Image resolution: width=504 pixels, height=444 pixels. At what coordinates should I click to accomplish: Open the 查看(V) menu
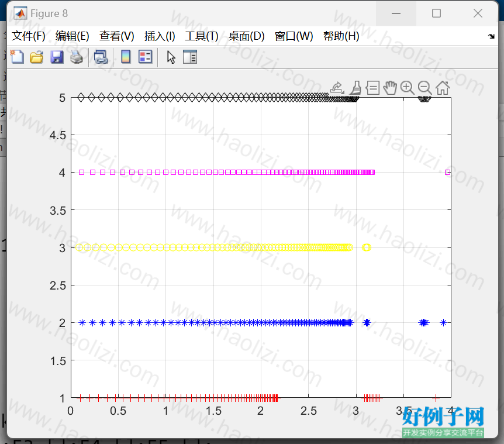click(117, 36)
